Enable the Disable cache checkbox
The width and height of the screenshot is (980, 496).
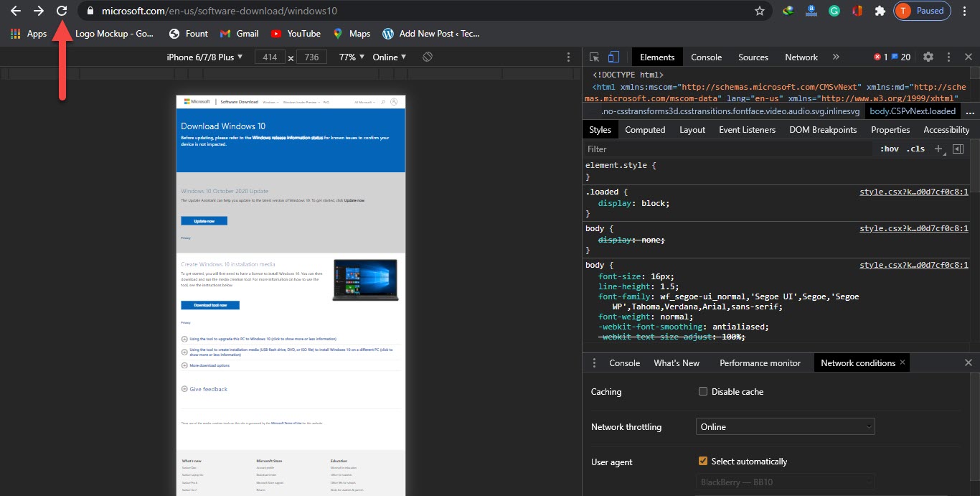tap(703, 392)
